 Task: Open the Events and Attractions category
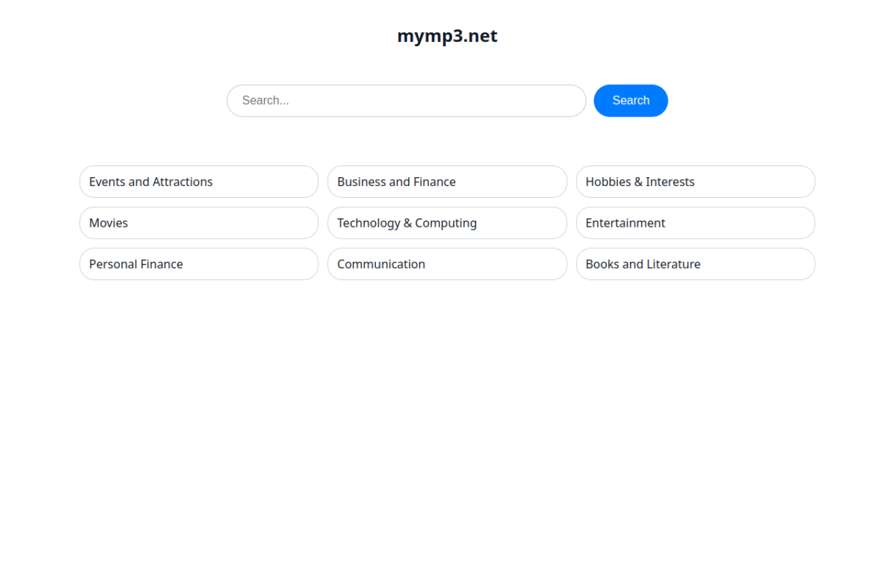click(199, 182)
